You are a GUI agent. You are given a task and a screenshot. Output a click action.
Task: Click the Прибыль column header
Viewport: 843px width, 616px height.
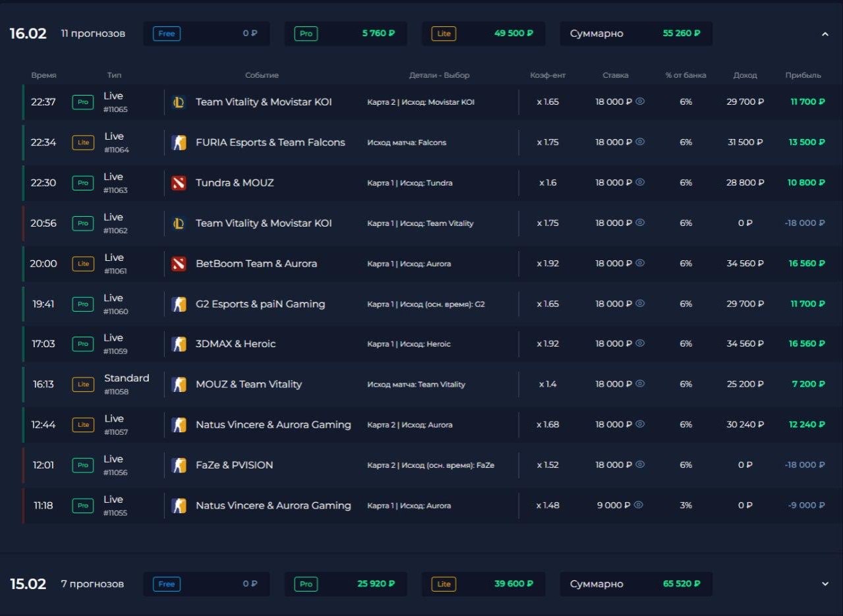(x=803, y=75)
